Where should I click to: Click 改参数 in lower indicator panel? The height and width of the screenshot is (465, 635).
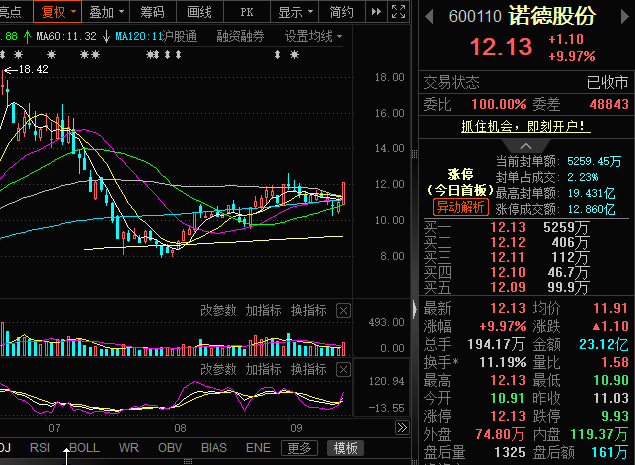coord(218,369)
